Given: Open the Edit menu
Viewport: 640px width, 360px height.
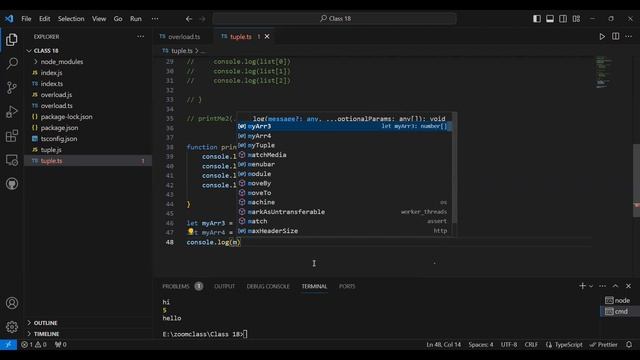Looking at the screenshot, I should pos(44,19).
